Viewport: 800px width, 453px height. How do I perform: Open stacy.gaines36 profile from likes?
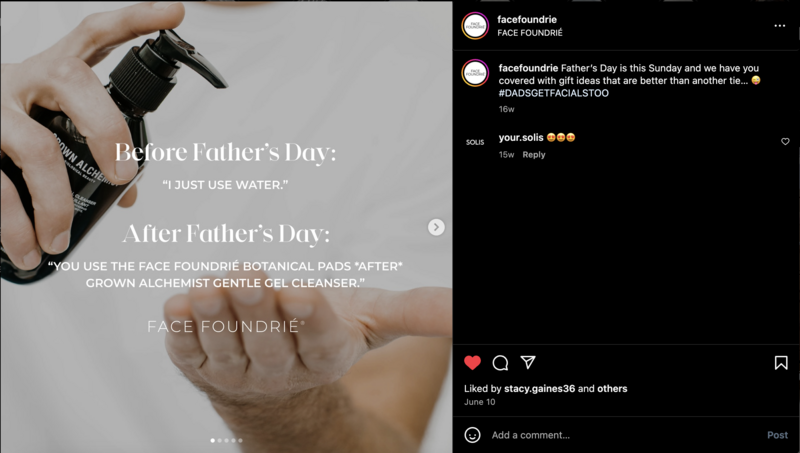click(539, 388)
